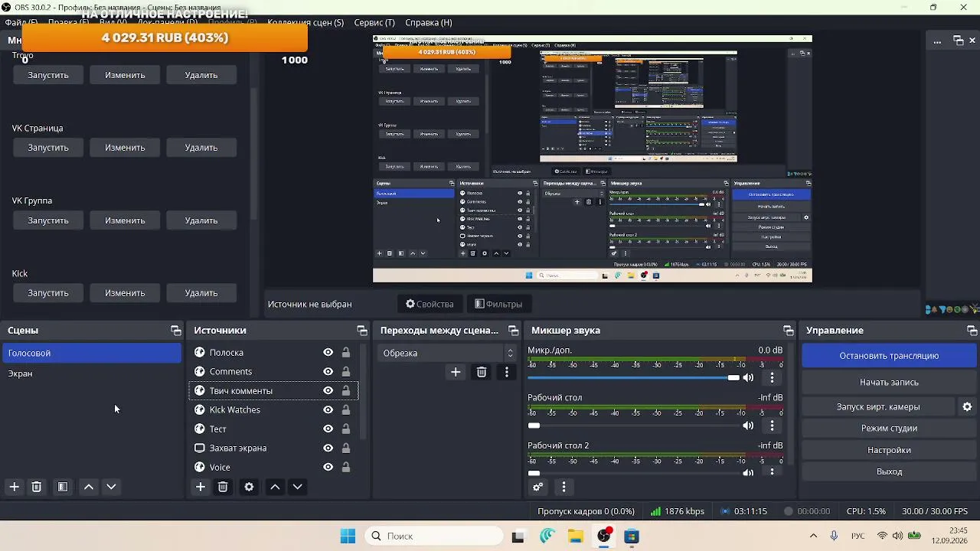
Task: Remove the transition with trash icon
Action: tap(482, 372)
